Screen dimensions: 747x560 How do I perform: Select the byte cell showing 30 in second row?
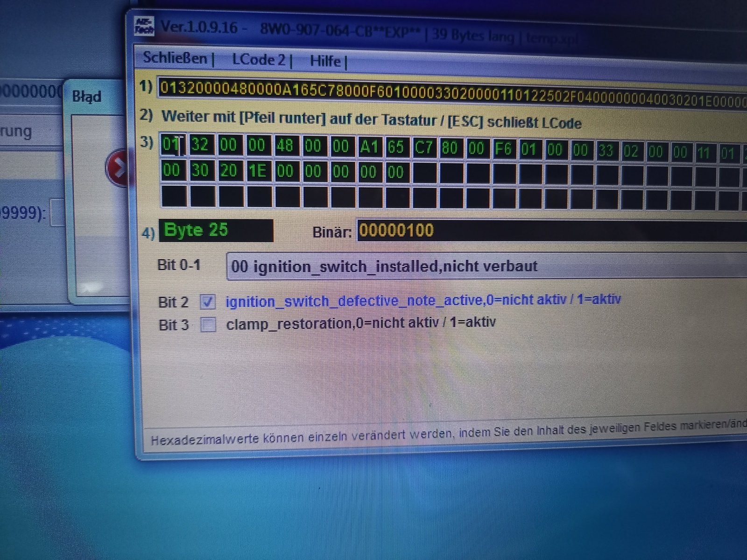200,170
